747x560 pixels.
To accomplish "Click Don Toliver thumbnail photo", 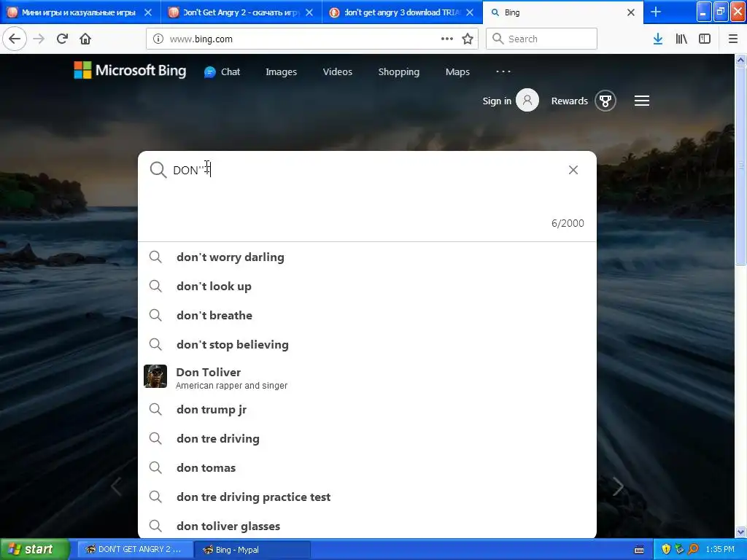I will coord(155,376).
